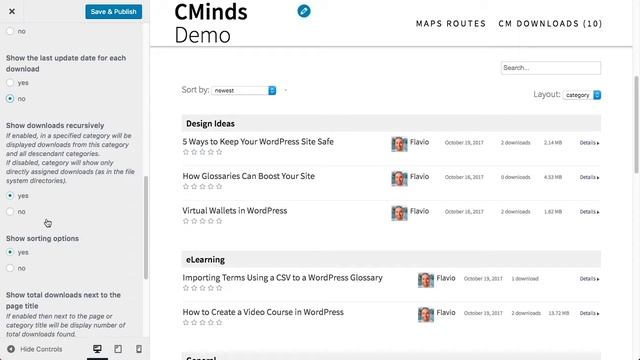Viewport: 640px width, 360px height.
Task: Click the preview page scrollbar
Action: 636,124
